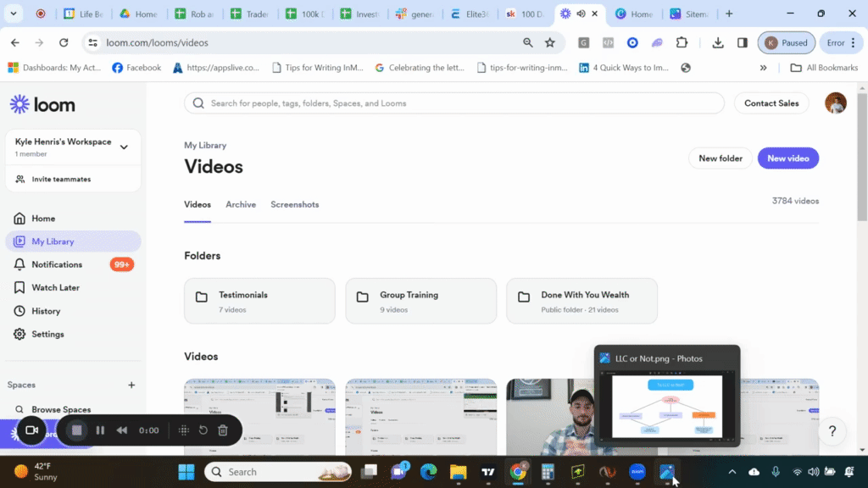
Task: Open File Explorer from taskbar
Action: pos(459,472)
